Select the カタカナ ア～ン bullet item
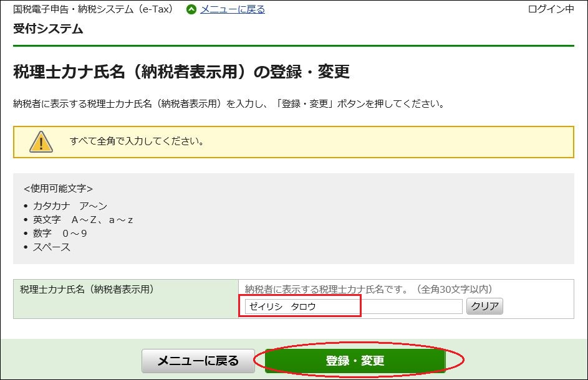 (70, 206)
